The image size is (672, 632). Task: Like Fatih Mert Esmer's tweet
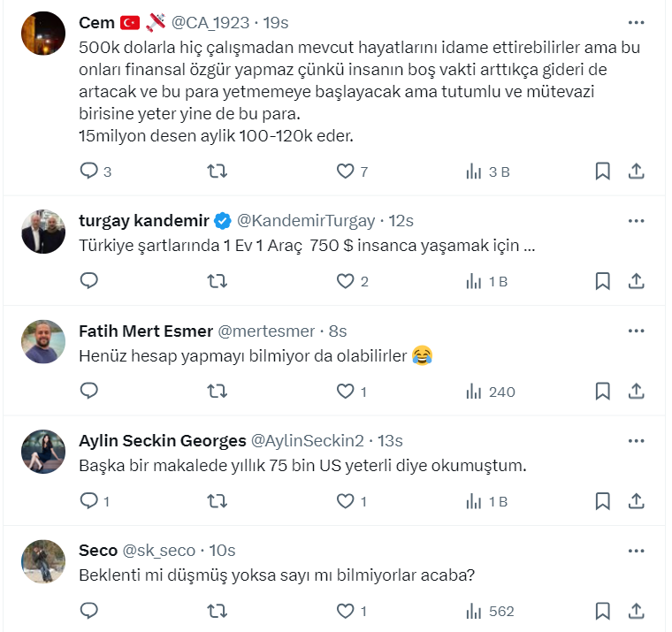tap(345, 392)
